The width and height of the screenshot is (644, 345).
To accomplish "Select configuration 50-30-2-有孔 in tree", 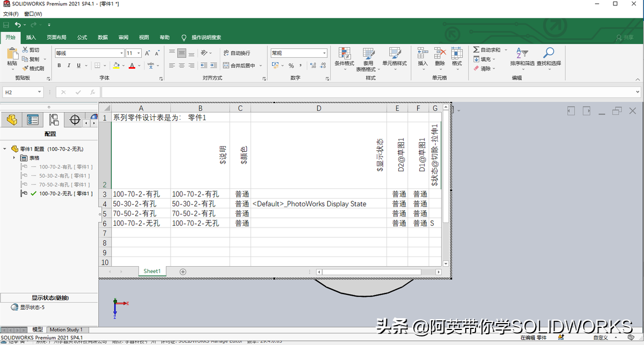I will click(x=64, y=175).
